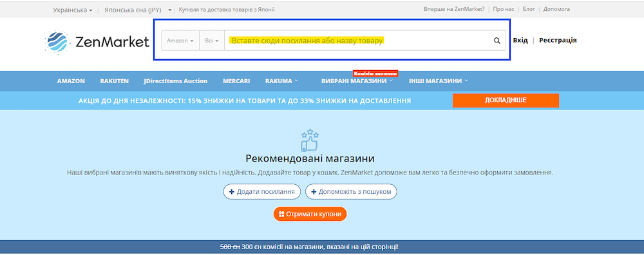Screen dimensions: 644x255
Task: Click the Вхід login link
Action: click(520, 40)
